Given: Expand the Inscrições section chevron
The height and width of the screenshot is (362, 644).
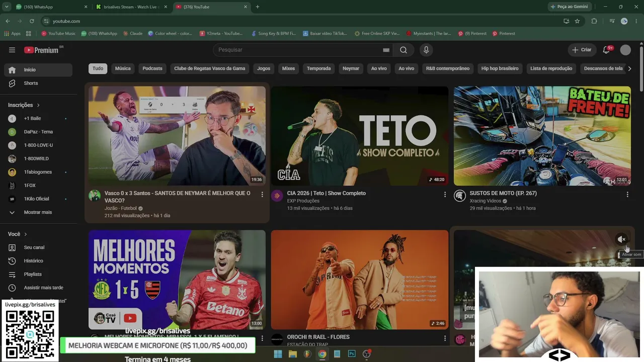Looking at the screenshot, I should [38, 105].
